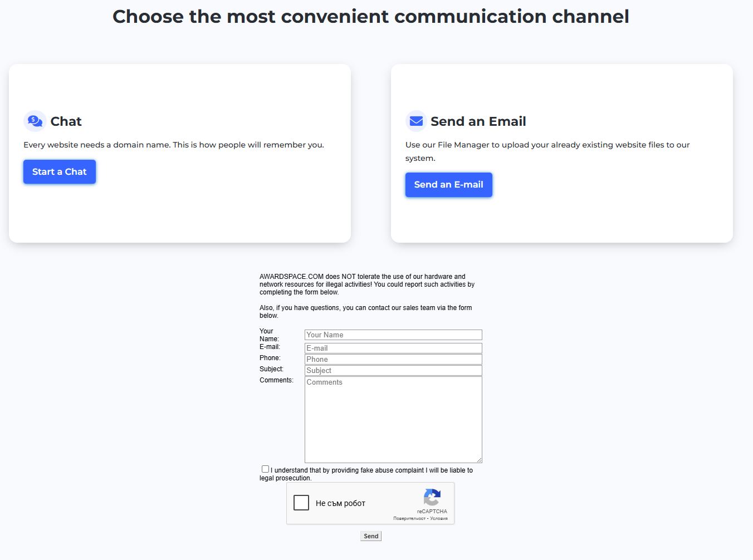Screen dimensions: 753x560
Task: Click the Comments box resize handle
Action: point(478,459)
